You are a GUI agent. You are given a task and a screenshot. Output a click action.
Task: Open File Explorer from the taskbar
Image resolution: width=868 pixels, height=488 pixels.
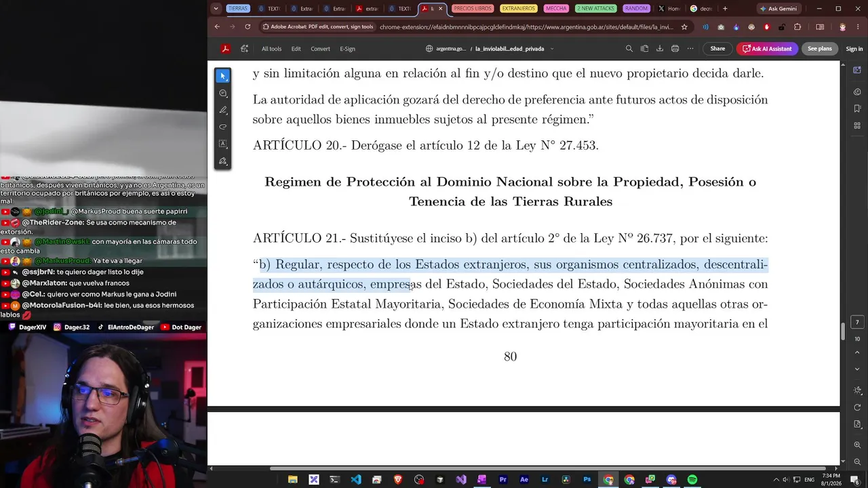point(292,479)
